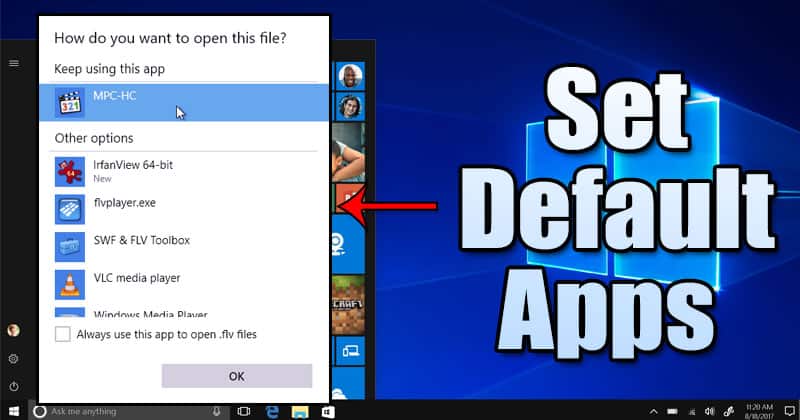This screenshot has height=420, width=800.
Task: Click the VLC media player cone icon
Action: pyautogui.click(x=70, y=285)
